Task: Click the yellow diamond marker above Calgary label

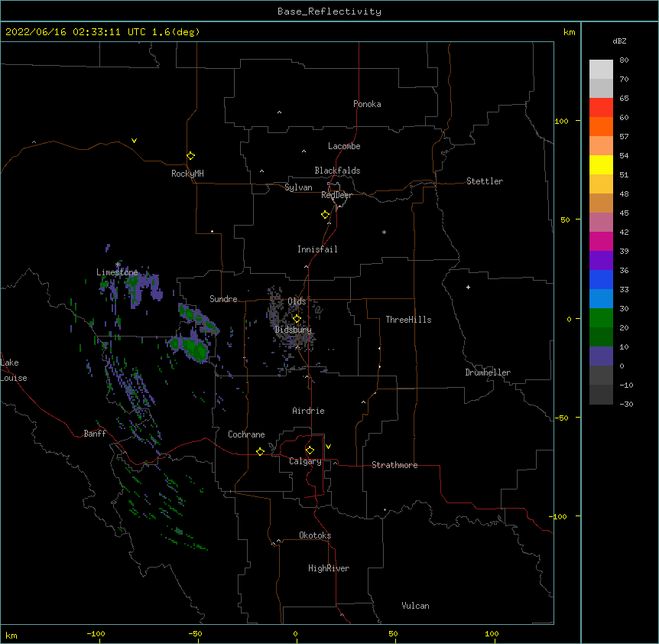Action: tap(310, 450)
